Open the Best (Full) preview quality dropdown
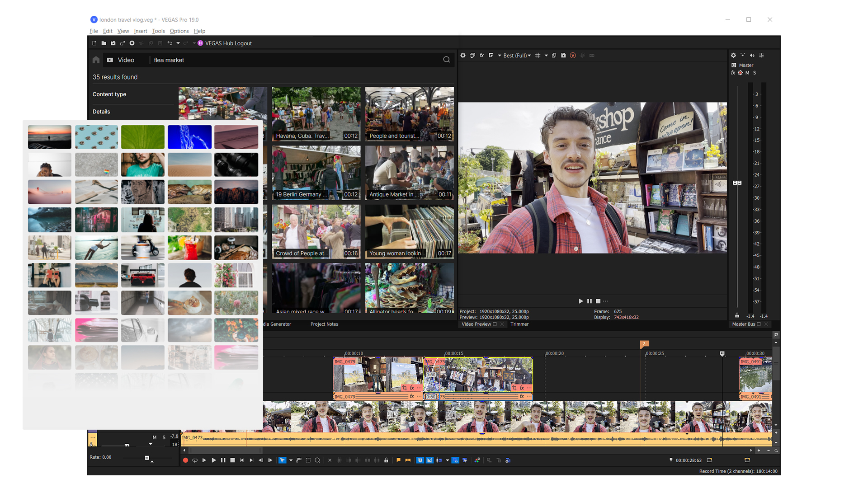Image resolution: width=868 pixels, height=488 pixels. 517,56
